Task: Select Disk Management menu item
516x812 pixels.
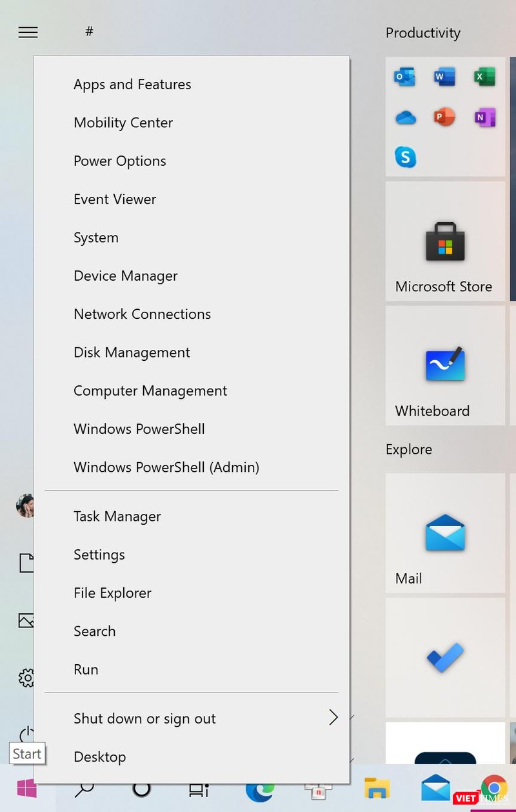Action: click(x=132, y=352)
